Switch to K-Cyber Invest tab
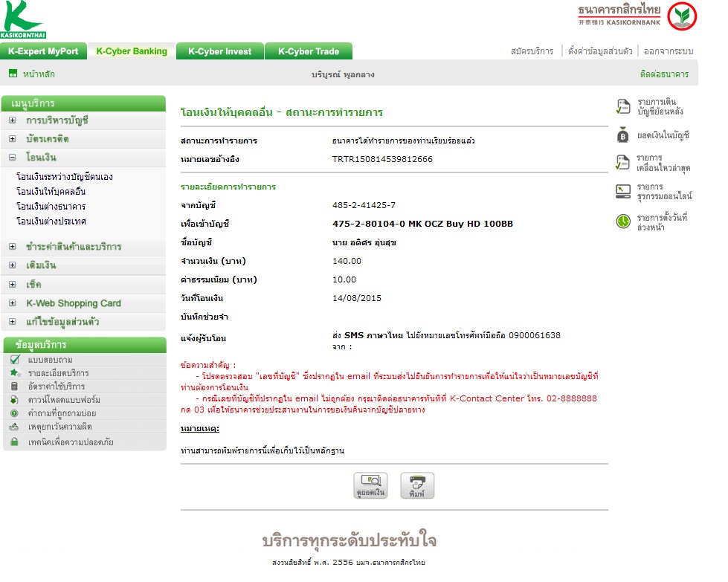 click(220, 51)
